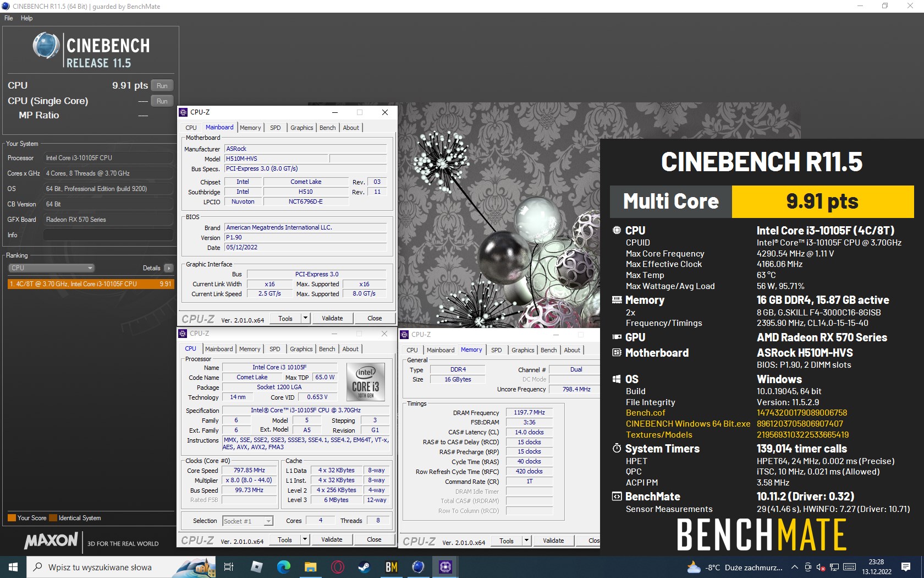Open Task View from the taskbar
The height and width of the screenshot is (578, 924).
click(229, 567)
